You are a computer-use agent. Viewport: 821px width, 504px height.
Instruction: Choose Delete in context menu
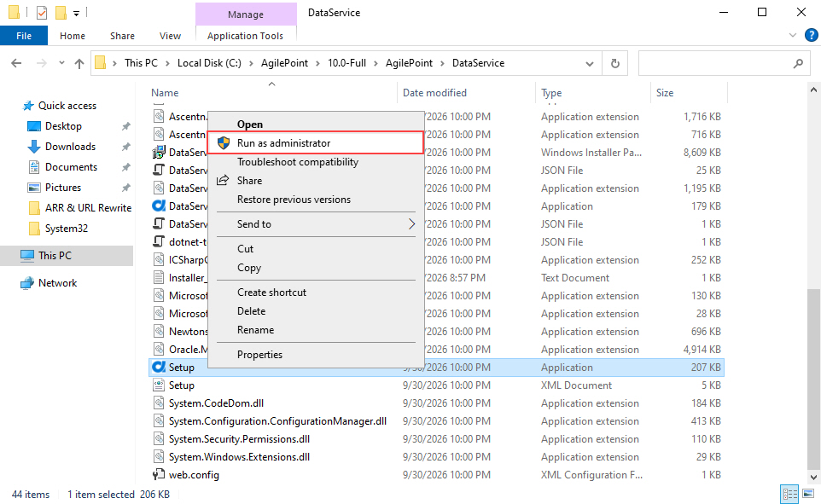pyautogui.click(x=315, y=311)
